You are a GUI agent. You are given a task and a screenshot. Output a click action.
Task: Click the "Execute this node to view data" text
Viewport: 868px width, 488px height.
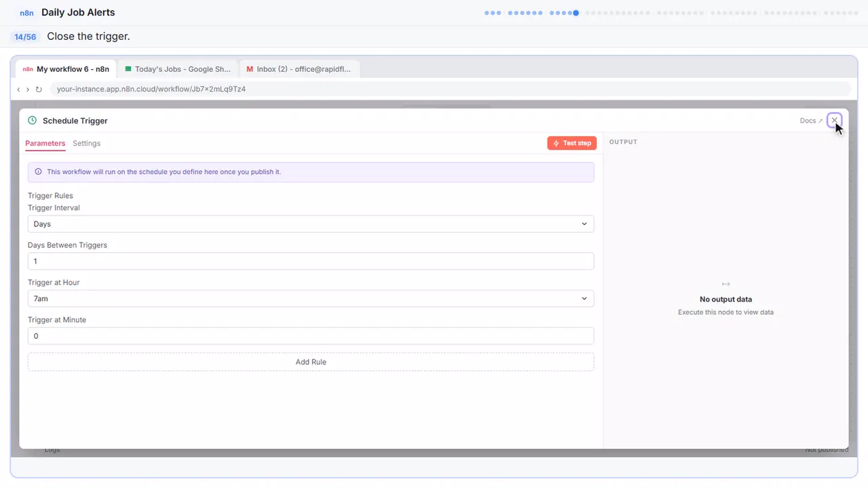[x=726, y=312]
